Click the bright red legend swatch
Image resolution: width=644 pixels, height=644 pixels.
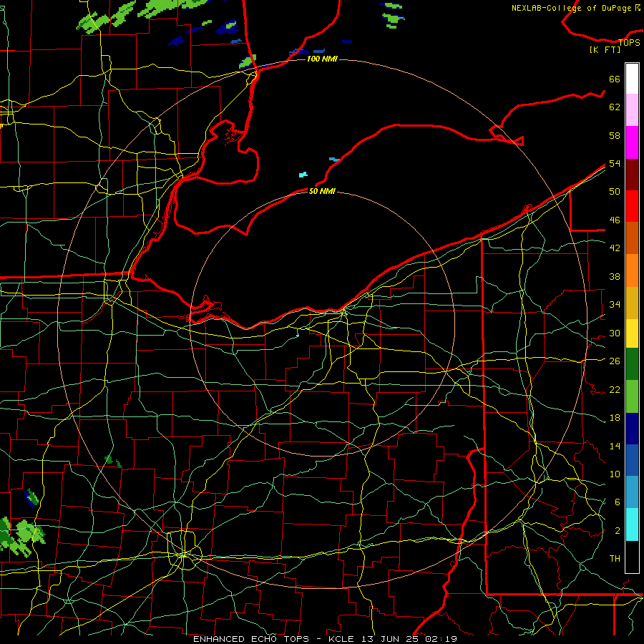pos(632,206)
